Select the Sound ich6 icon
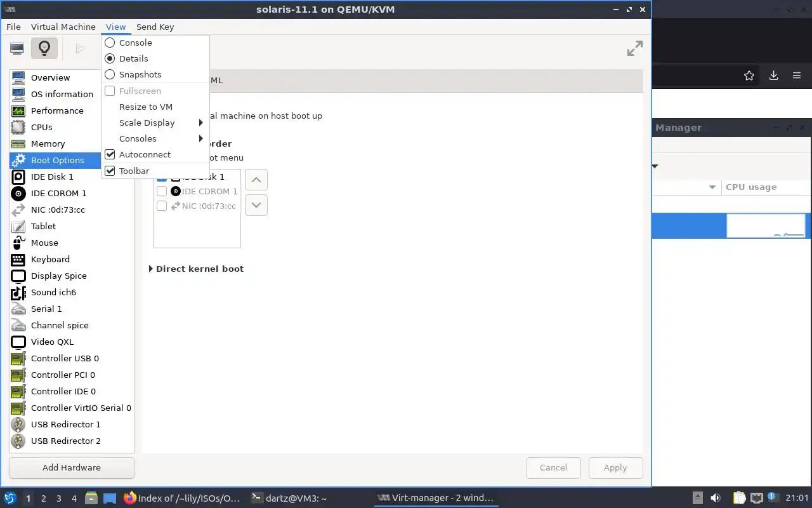Image resolution: width=812 pixels, height=508 pixels. click(x=18, y=292)
